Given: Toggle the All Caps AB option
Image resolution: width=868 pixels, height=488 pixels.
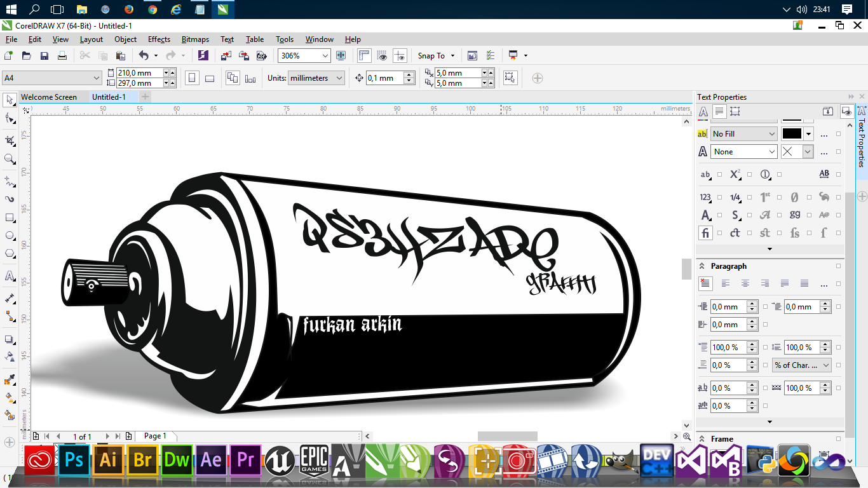Looking at the screenshot, I should click(824, 174).
